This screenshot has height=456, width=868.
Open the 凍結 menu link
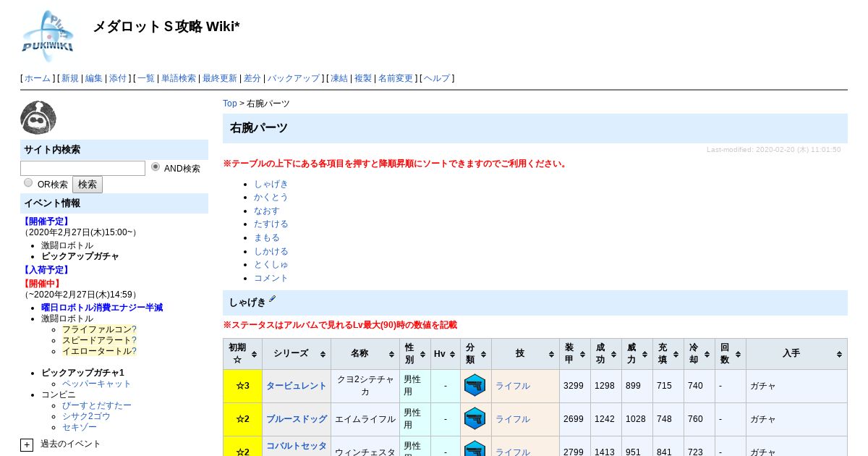click(339, 78)
